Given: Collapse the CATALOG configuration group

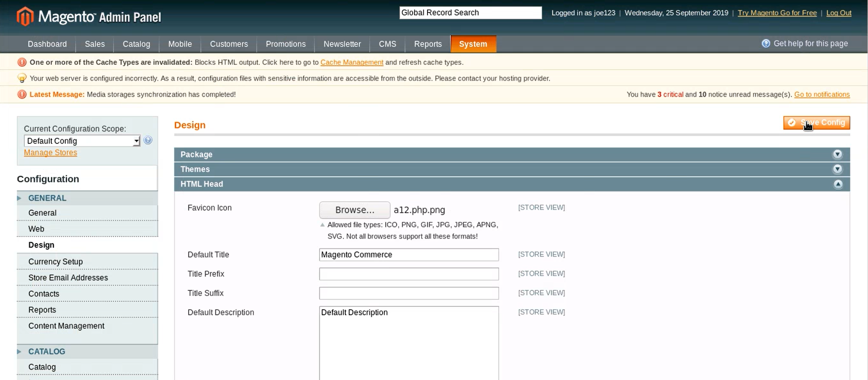Looking at the screenshot, I should [87, 351].
